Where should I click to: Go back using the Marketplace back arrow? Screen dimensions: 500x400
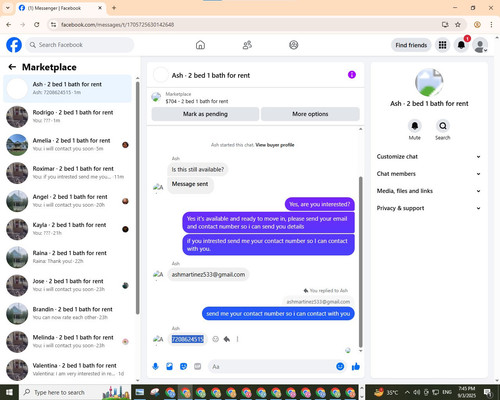pyautogui.click(x=12, y=67)
